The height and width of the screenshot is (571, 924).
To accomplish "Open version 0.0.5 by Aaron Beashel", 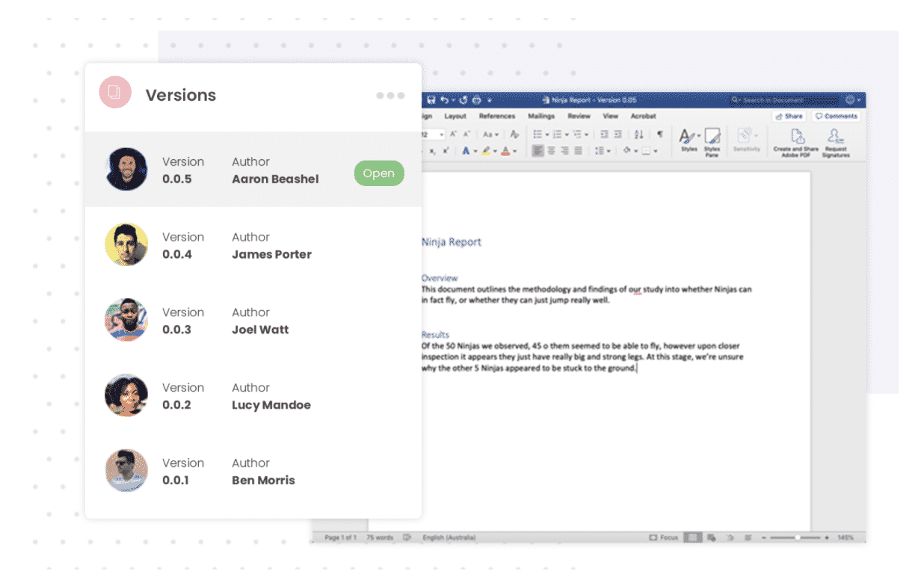I will (379, 173).
